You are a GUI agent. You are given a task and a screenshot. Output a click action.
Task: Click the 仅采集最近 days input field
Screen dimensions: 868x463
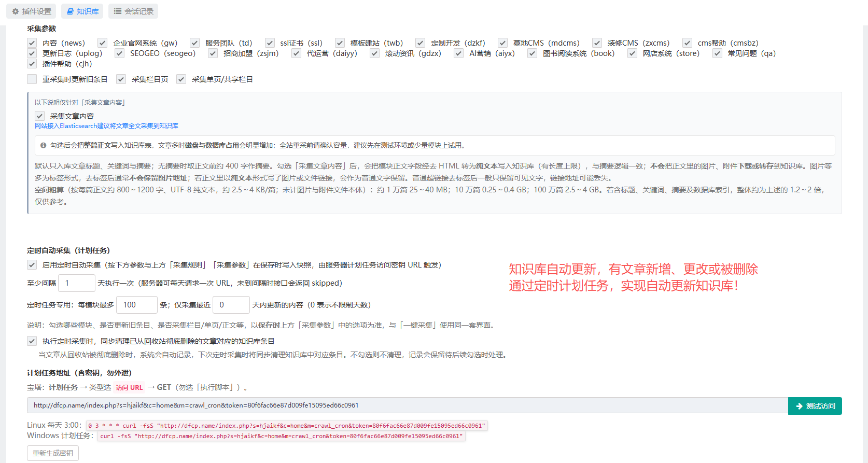[231, 305]
